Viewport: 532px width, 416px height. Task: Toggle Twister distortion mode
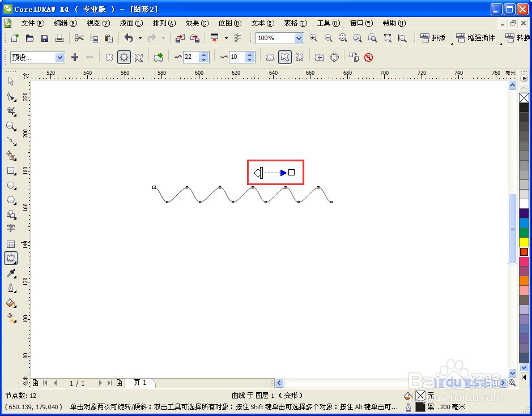coord(139,57)
